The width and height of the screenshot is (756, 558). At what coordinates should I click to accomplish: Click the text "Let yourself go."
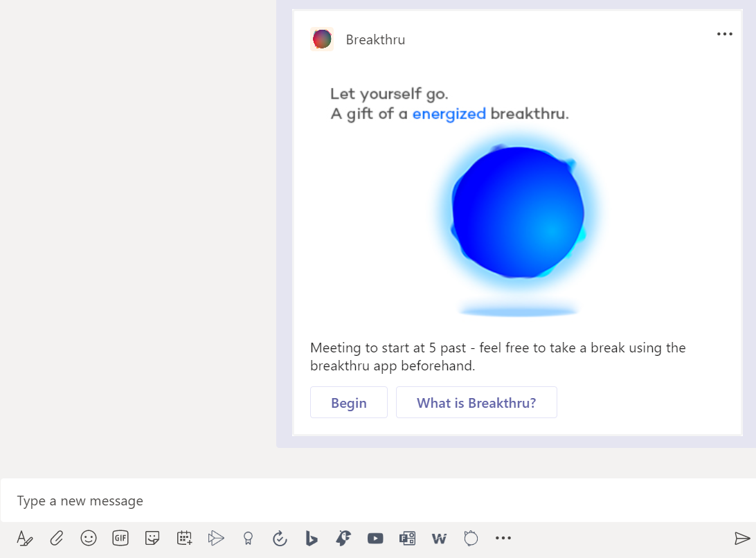click(389, 93)
